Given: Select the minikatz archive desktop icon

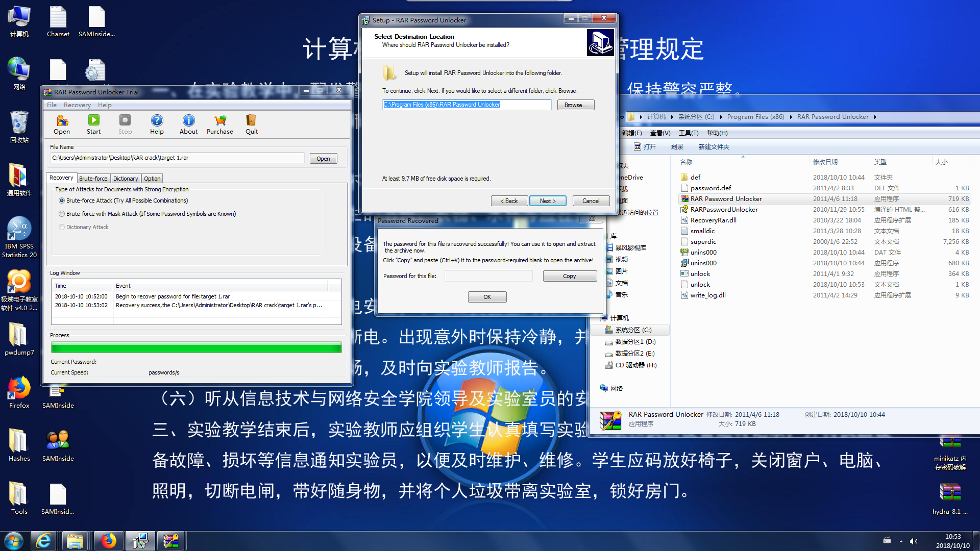Looking at the screenshot, I should click(950, 454).
